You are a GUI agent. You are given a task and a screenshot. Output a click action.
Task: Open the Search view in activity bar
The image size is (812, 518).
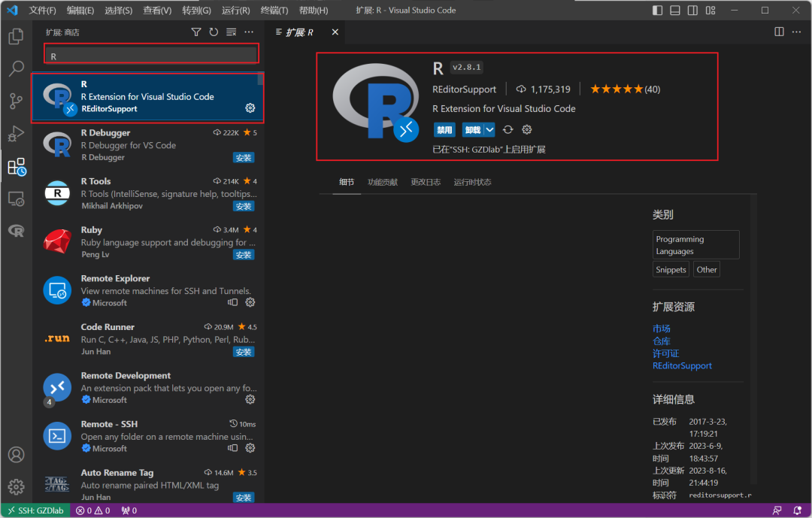point(16,68)
